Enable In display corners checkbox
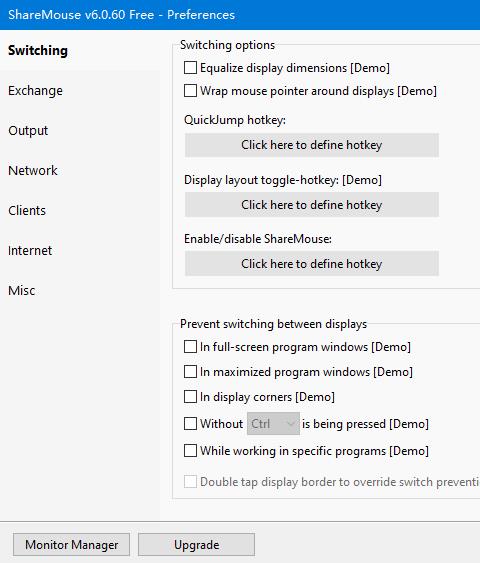 [x=190, y=397]
